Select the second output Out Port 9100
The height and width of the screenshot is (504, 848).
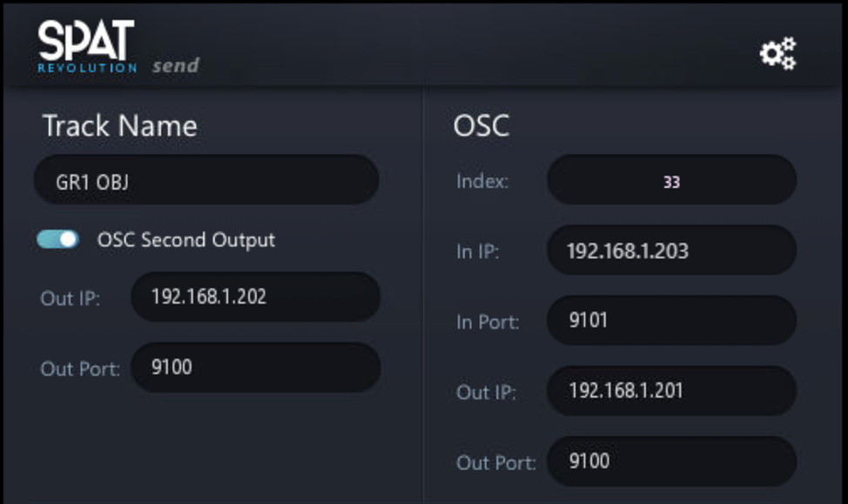(254, 367)
